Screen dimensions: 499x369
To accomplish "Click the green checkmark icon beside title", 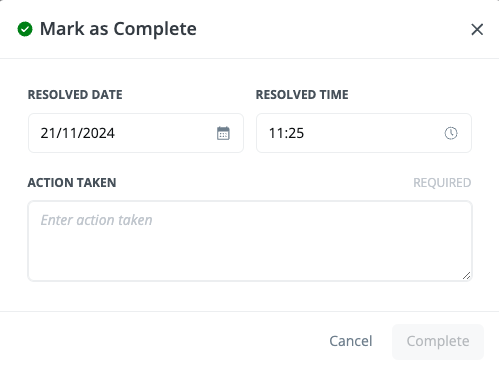I will (25, 29).
